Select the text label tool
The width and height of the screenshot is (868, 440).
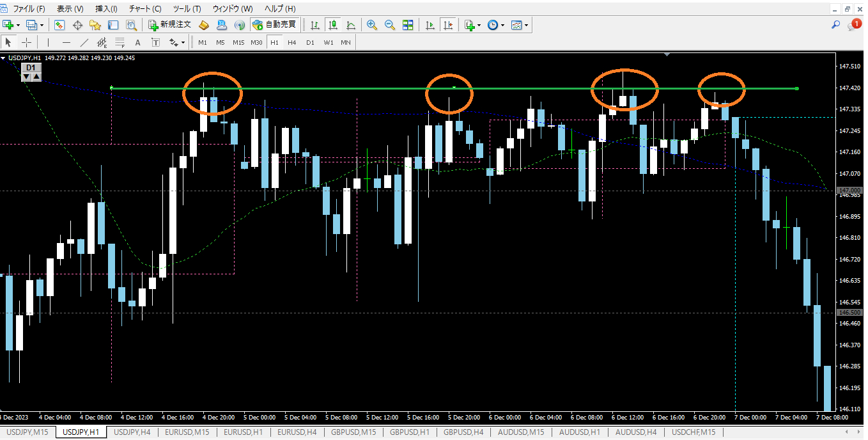tap(155, 43)
